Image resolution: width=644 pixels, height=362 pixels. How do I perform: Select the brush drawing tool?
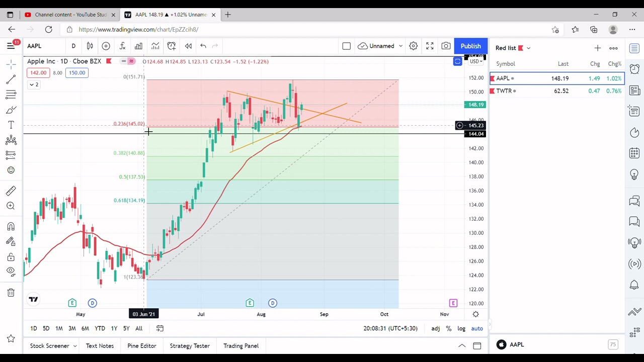pyautogui.click(x=11, y=110)
